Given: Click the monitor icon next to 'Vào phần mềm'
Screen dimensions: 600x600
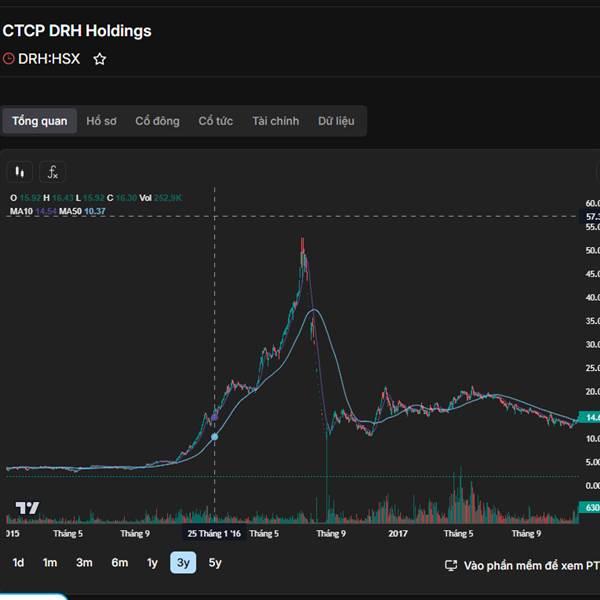Looking at the screenshot, I should (451, 566).
